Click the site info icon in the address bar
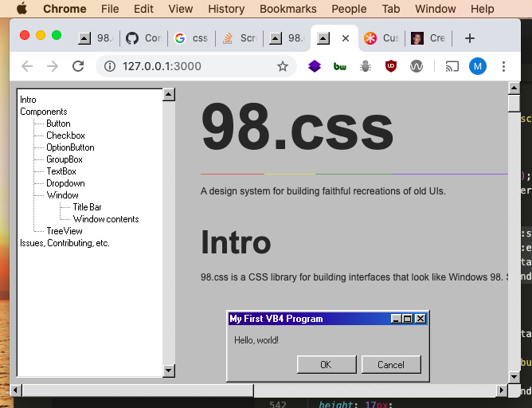The image size is (532, 408). pos(110,66)
